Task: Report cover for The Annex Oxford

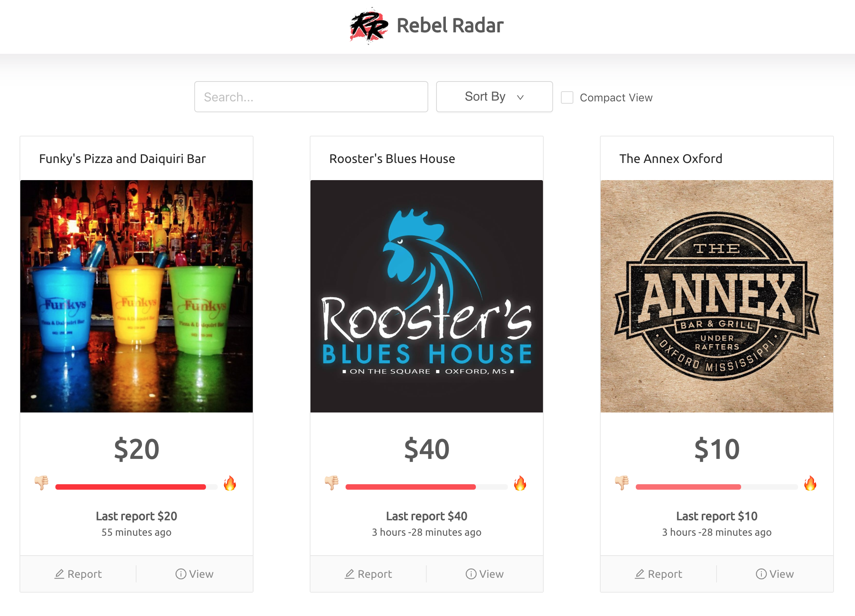Action: [x=658, y=574]
